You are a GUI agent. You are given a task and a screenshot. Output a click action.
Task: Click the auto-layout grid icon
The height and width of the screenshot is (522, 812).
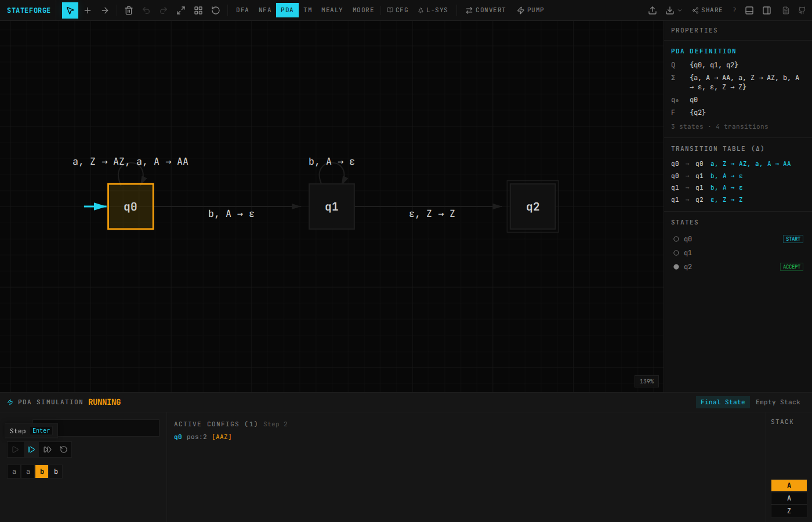coord(198,10)
